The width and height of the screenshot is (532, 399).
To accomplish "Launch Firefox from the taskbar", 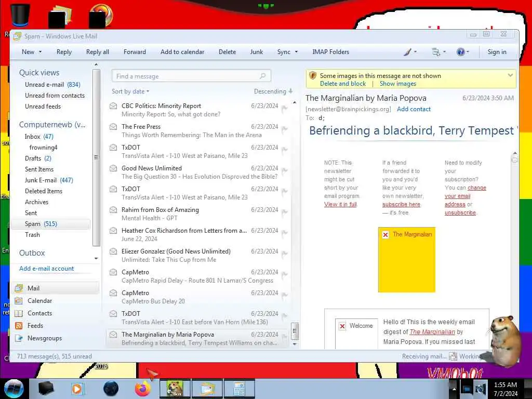I will click(x=143, y=389).
